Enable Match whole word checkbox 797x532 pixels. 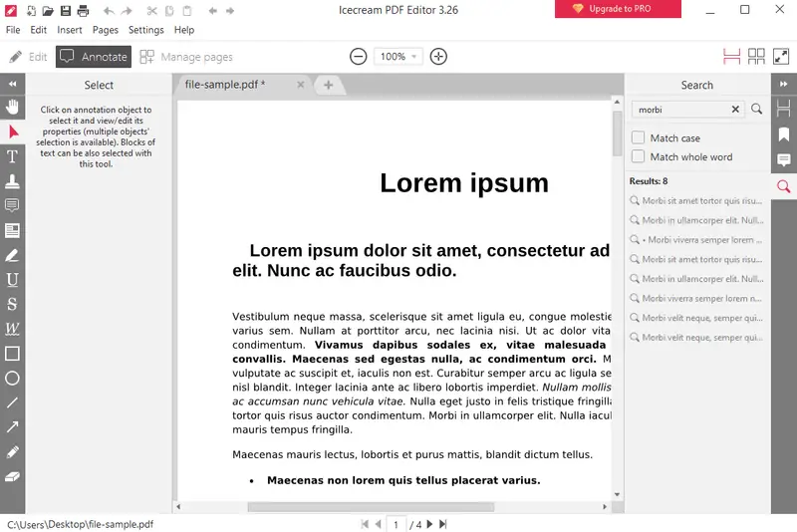click(638, 156)
